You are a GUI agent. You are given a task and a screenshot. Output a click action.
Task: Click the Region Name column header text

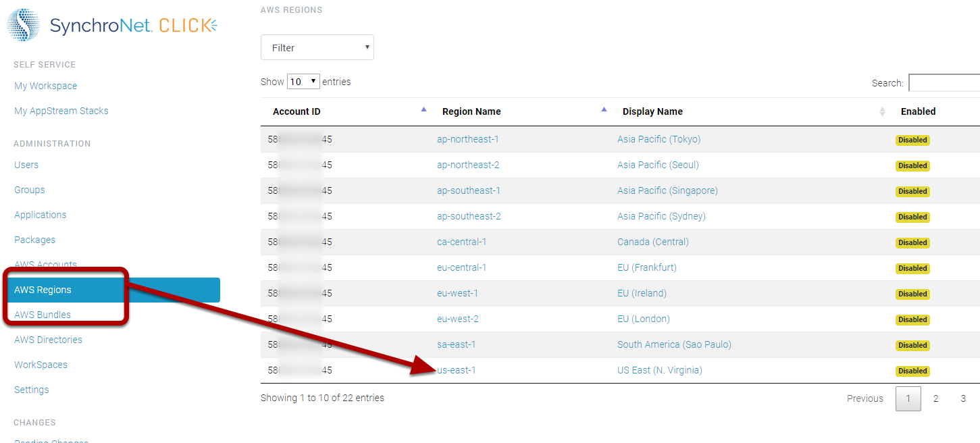tap(471, 111)
